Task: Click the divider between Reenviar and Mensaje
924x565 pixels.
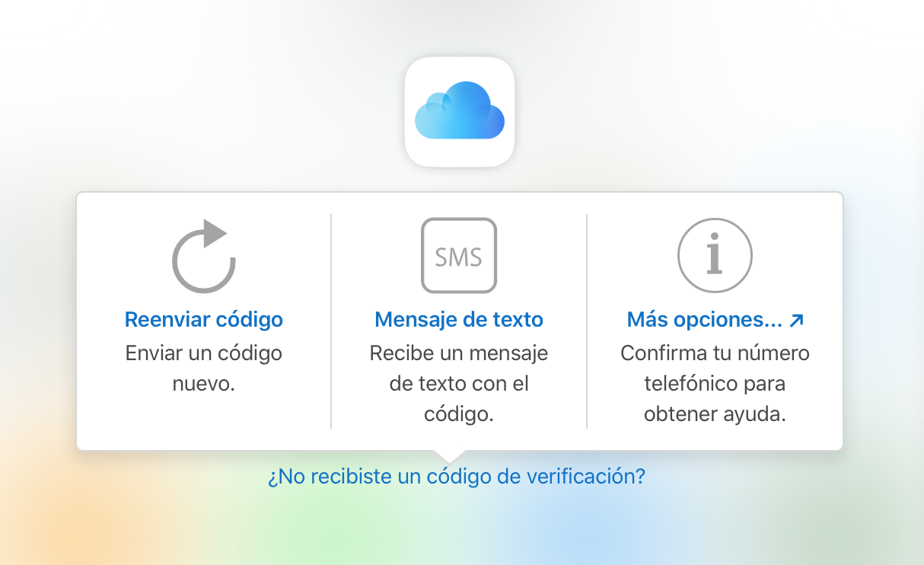Action: pos(331,321)
